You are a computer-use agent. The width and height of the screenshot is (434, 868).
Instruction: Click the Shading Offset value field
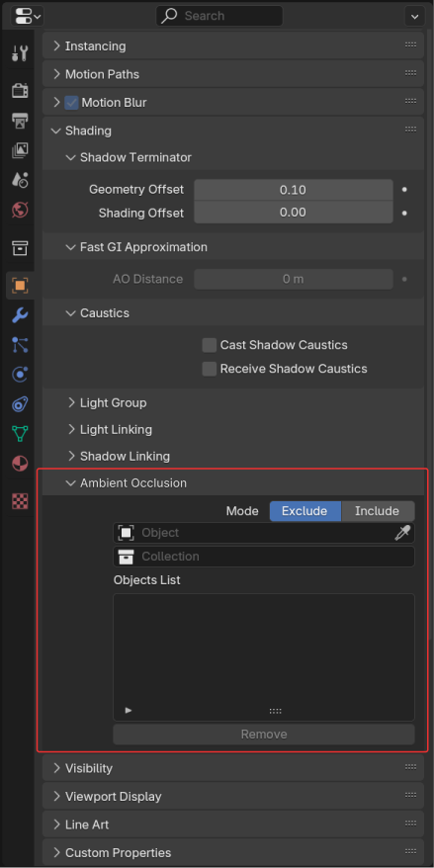click(294, 213)
